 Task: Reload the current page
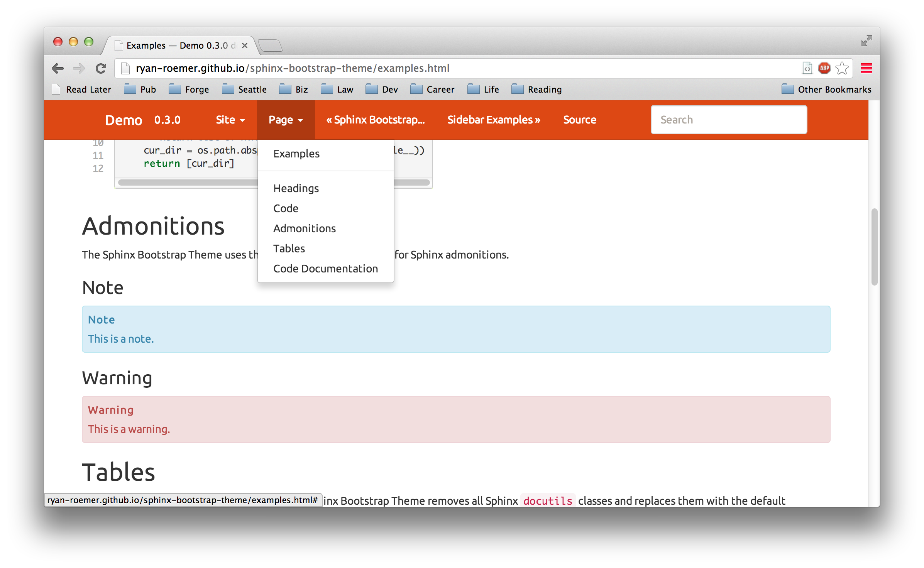[x=100, y=68]
